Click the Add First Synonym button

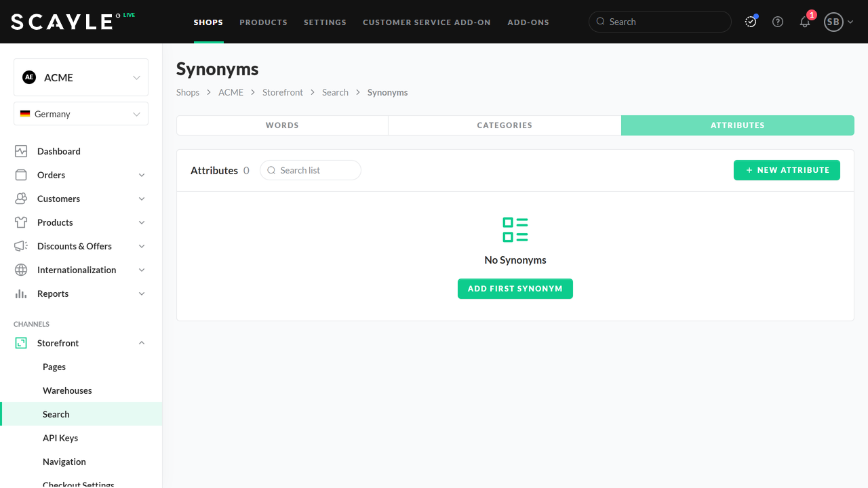515,289
